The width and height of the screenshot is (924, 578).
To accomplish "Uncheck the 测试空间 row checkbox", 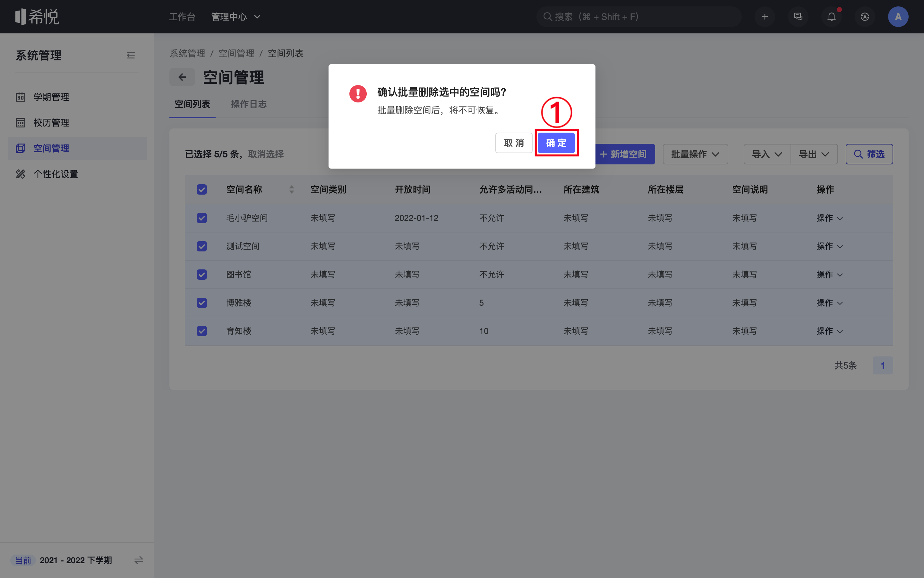I will click(x=201, y=246).
